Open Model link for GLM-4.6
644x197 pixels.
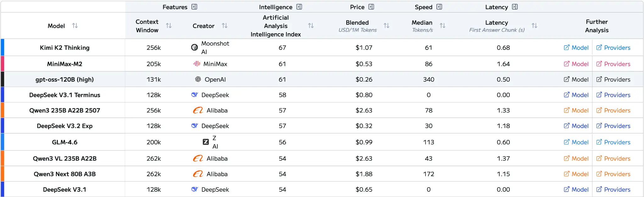coord(576,142)
